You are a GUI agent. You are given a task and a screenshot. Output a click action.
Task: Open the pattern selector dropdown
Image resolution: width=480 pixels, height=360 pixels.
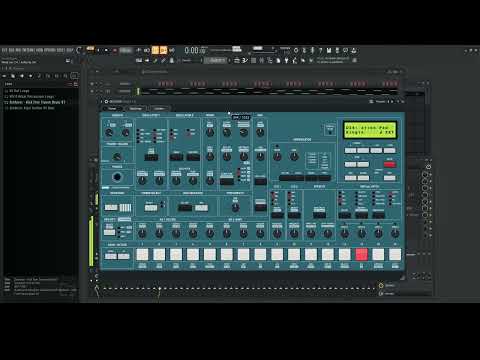[x=217, y=60]
